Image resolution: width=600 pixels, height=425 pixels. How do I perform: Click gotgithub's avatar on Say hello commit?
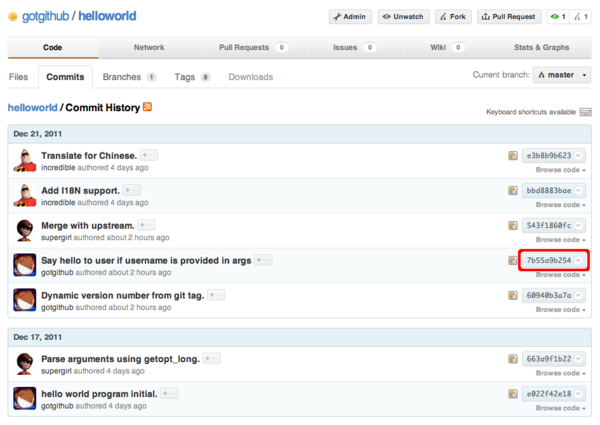pos(25,265)
